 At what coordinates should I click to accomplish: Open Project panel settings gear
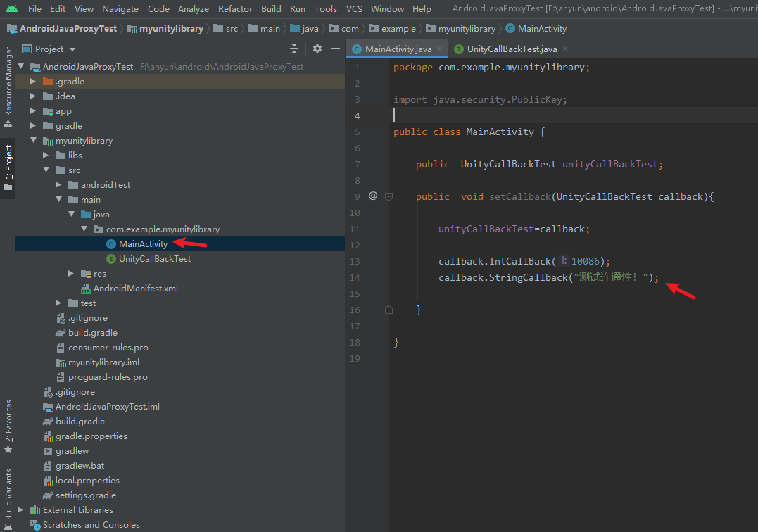[317, 49]
